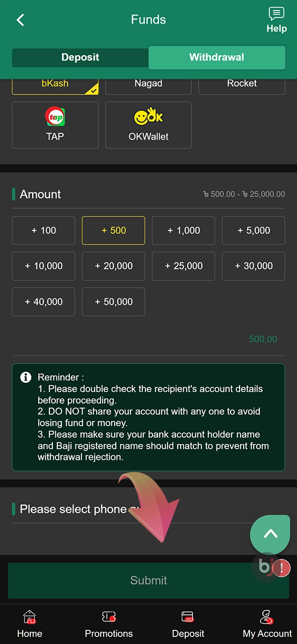The width and height of the screenshot is (297, 644).
Task: Tap the floating Baji notification bubble
Action: click(x=267, y=568)
